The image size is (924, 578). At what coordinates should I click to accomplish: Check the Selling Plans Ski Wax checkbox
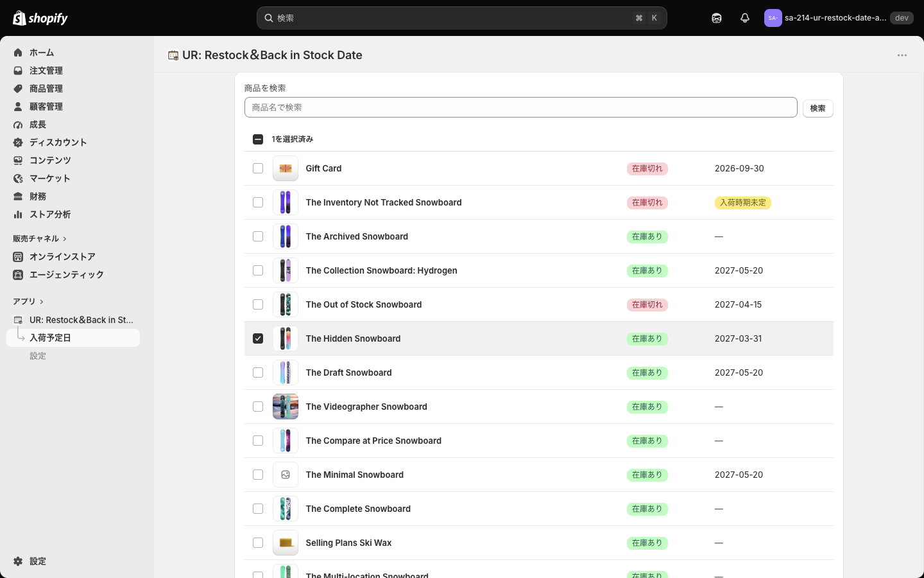click(258, 543)
